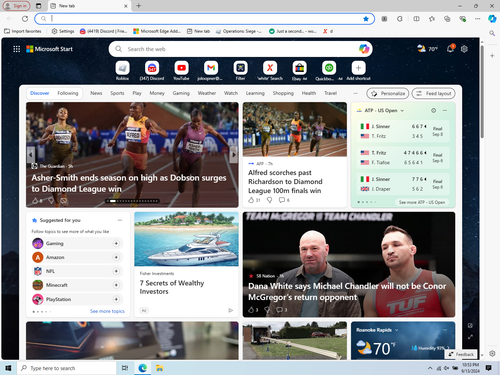Open the Sports feed tab

pos(117,93)
